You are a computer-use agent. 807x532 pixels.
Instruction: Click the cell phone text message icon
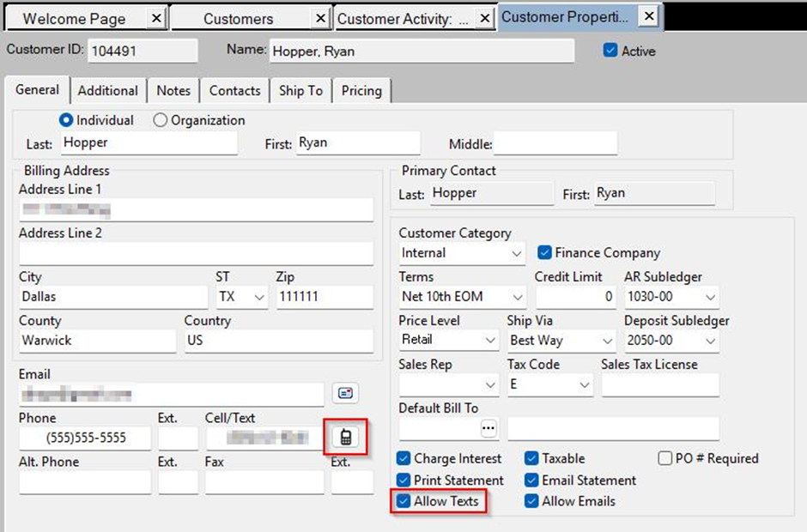point(346,438)
